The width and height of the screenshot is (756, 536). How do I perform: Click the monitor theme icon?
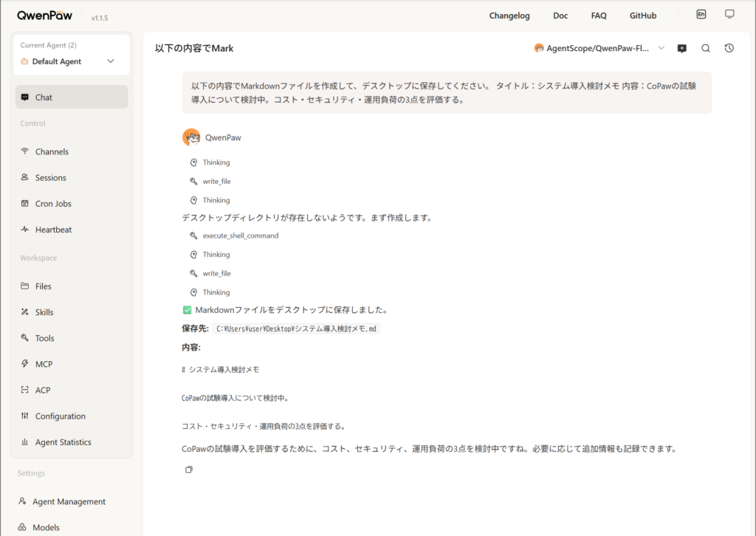pos(729,15)
